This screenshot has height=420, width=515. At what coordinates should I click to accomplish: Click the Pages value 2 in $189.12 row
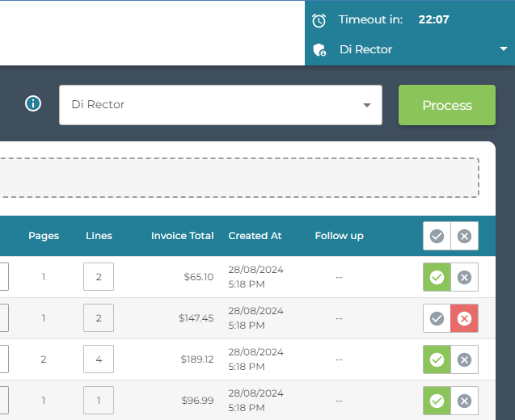pos(44,359)
